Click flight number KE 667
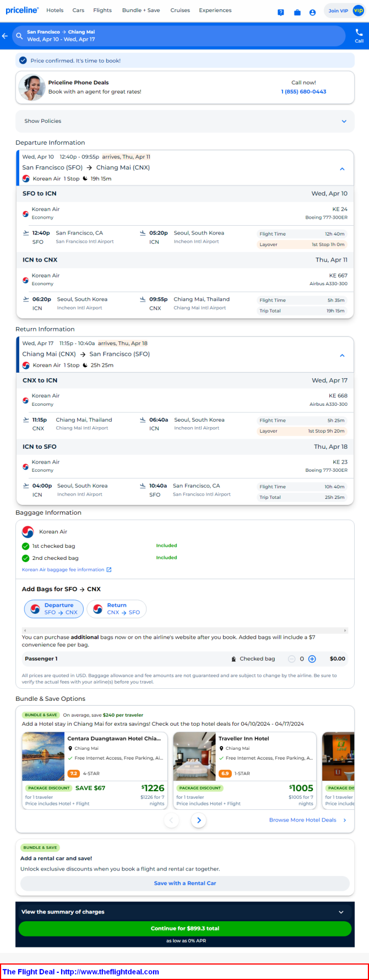Viewport: 369px width, 980px height. click(x=338, y=276)
